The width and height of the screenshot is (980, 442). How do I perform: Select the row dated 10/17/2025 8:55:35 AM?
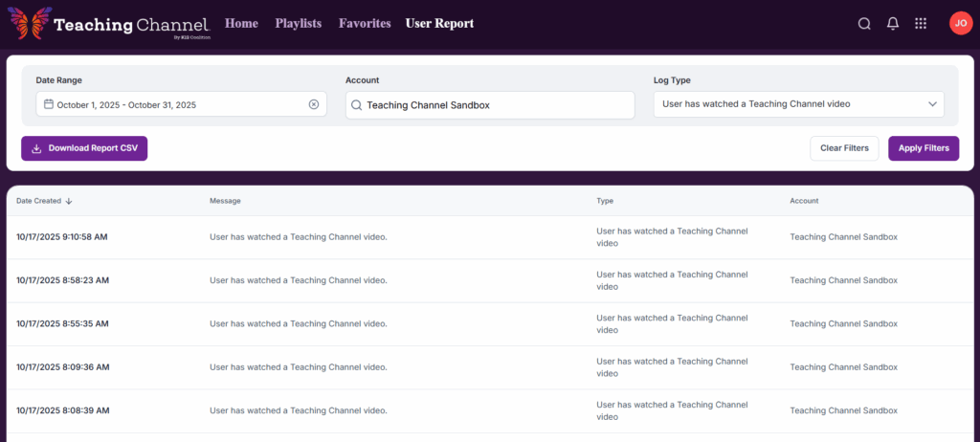click(490, 323)
